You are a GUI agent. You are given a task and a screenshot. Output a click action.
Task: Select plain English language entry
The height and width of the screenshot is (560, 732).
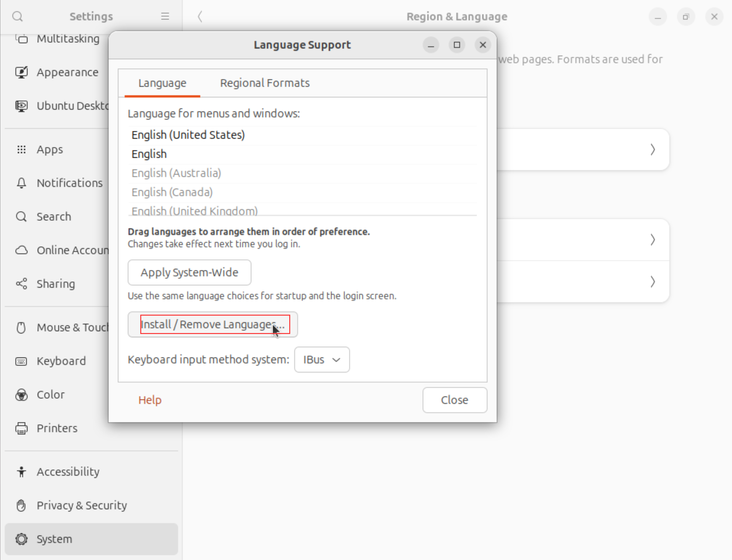coord(303,154)
